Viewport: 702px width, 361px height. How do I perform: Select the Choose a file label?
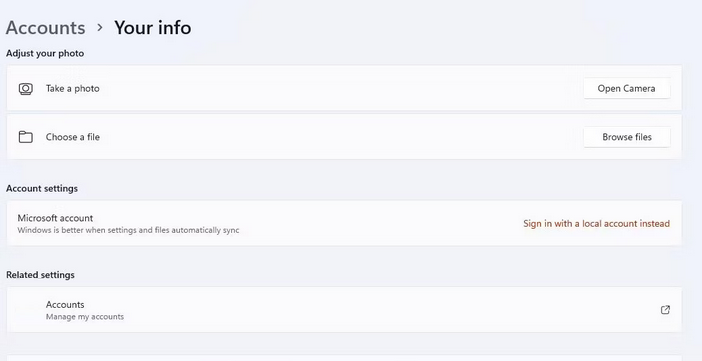coord(73,137)
